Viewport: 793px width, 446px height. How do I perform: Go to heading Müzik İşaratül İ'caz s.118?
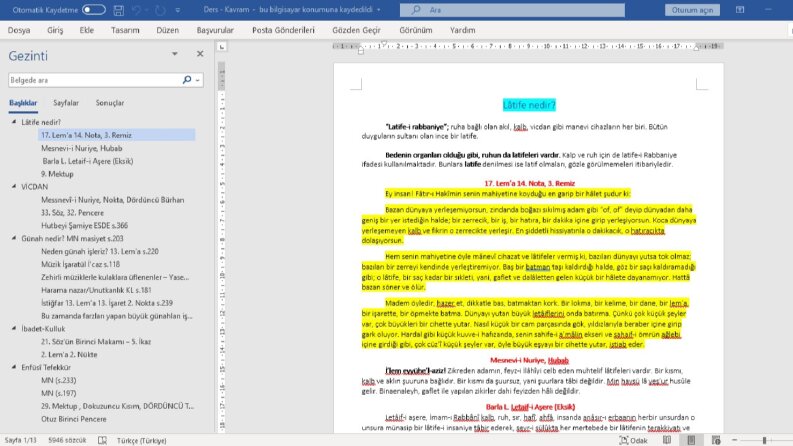pos(80,264)
